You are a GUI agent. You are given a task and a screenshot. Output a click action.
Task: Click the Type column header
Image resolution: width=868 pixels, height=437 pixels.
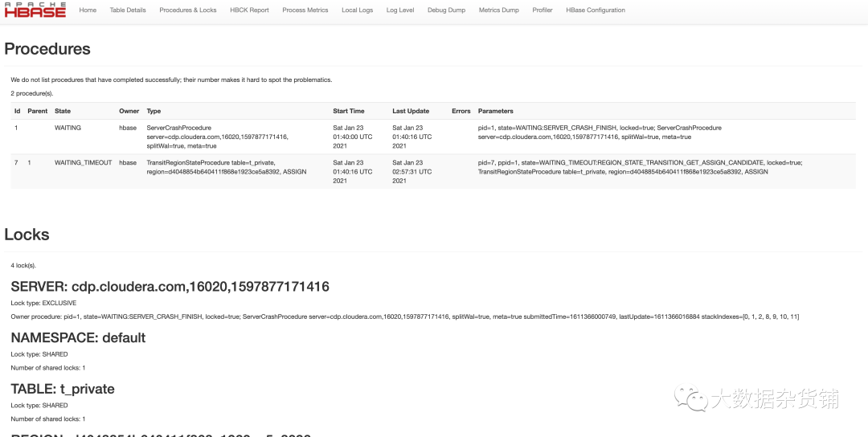pos(154,111)
